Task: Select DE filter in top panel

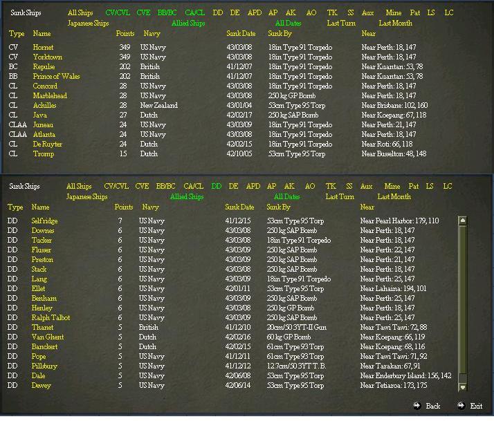Action: pyautogui.click(x=235, y=13)
